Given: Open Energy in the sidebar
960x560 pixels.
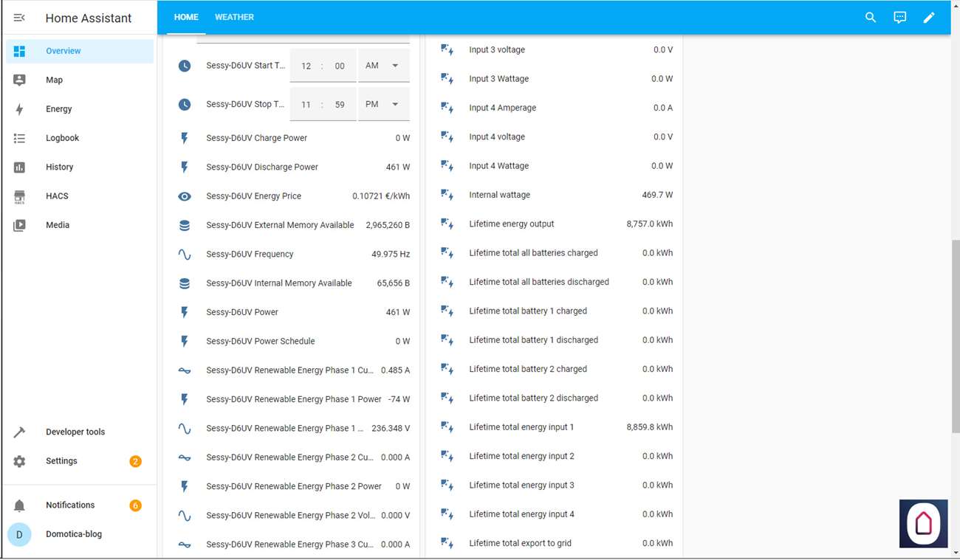Looking at the screenshot, I should click(x=59, y=109).
